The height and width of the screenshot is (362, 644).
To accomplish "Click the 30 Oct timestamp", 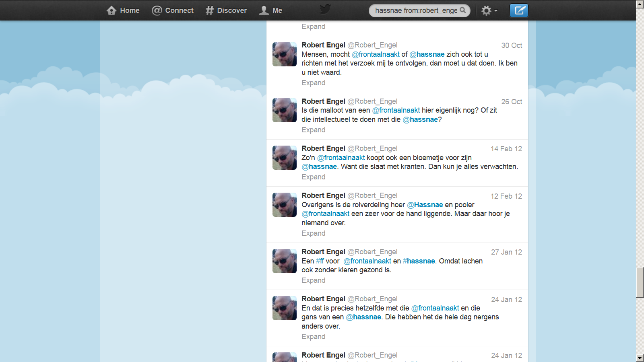I will [x=512, y=45].
